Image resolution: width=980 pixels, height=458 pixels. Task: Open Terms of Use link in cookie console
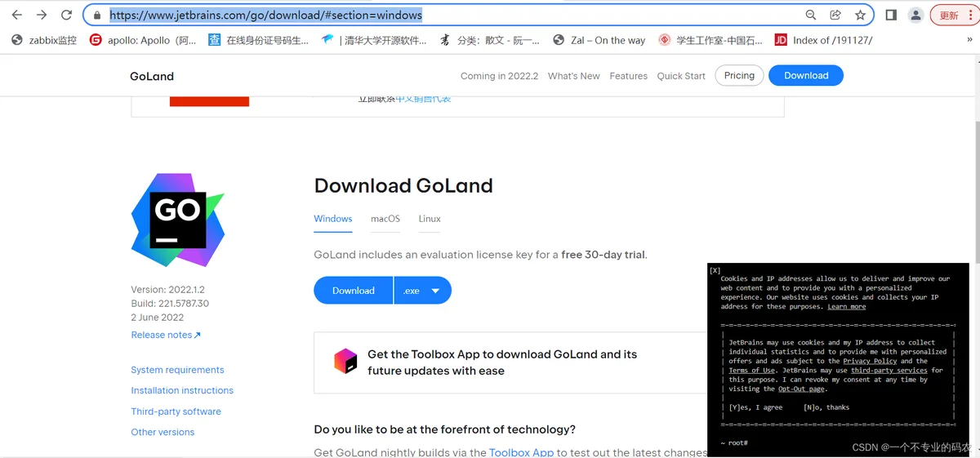point(751,371)
